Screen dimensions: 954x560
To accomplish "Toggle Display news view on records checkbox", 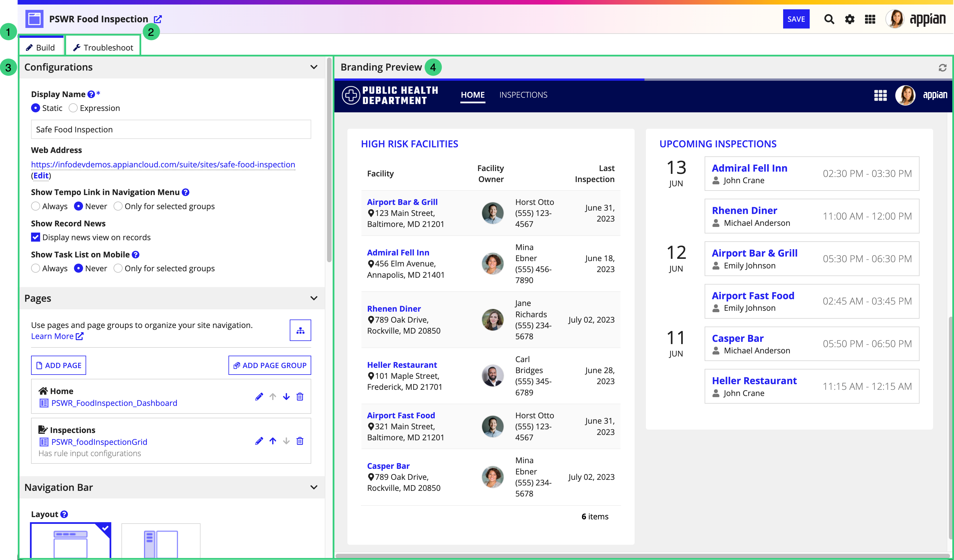I will coord(35,237).
